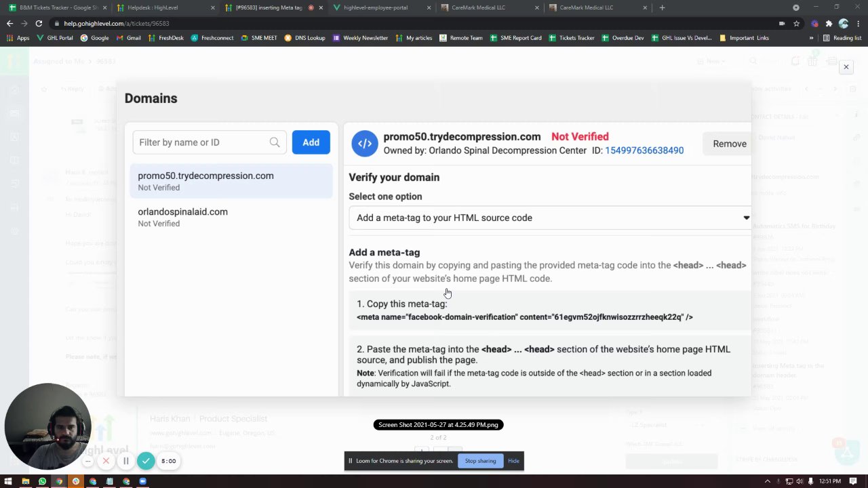Screen dimensions: 868x488
Task: Reload the current page
Action: [39, 23]
